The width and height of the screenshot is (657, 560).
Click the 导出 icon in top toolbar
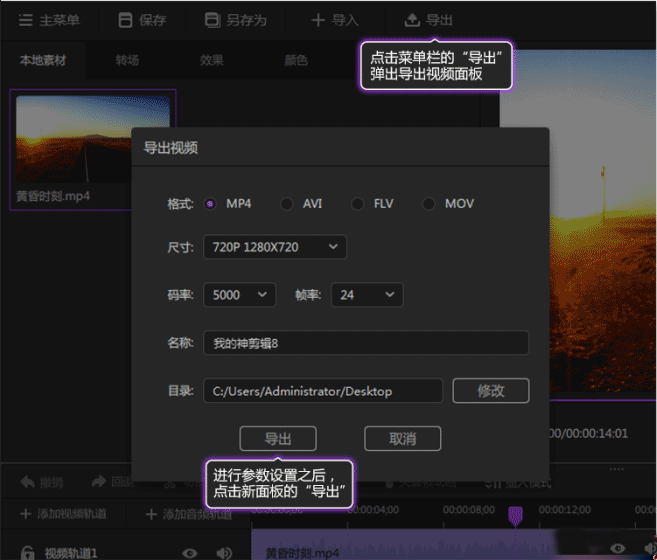(x=411, y=20)
